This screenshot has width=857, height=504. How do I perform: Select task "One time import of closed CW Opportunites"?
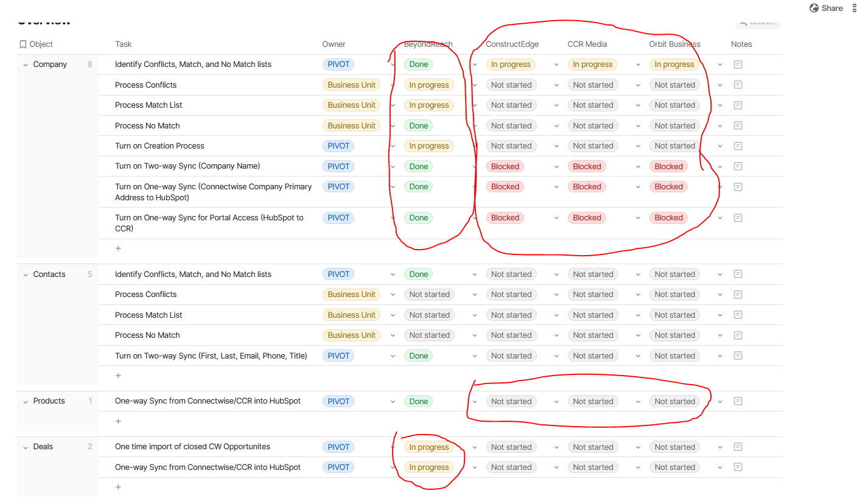[192, 447]
